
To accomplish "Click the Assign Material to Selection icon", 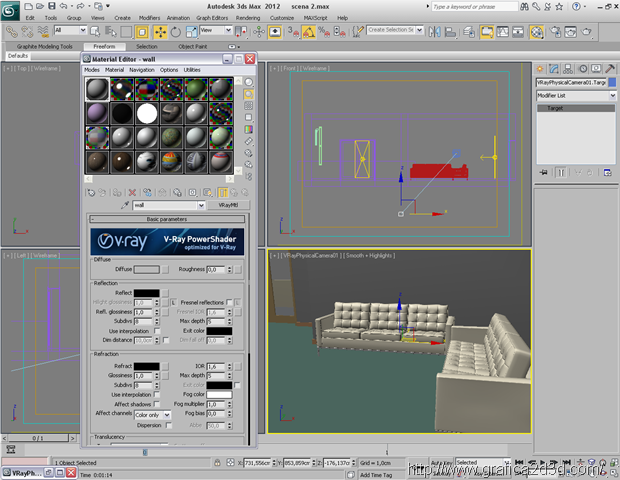I will pyautogui.click(x=116, y=191).
